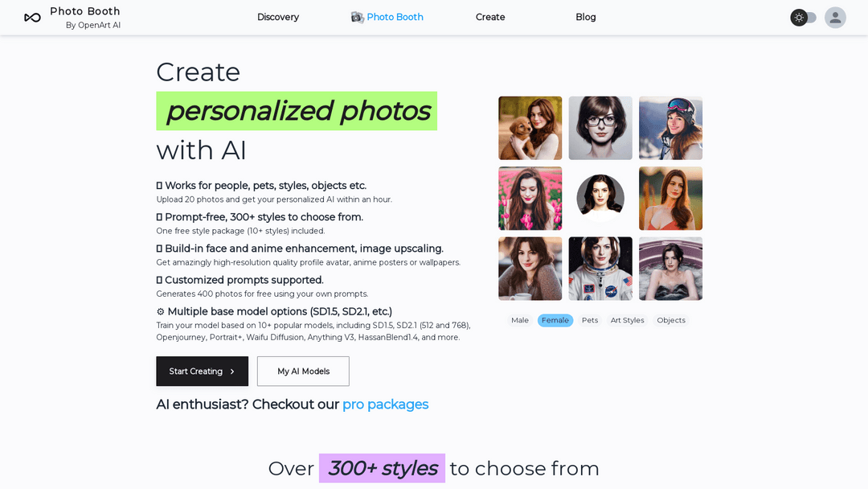
Task: Choose the Objects category chip
Action: click(x=671, y=320)
